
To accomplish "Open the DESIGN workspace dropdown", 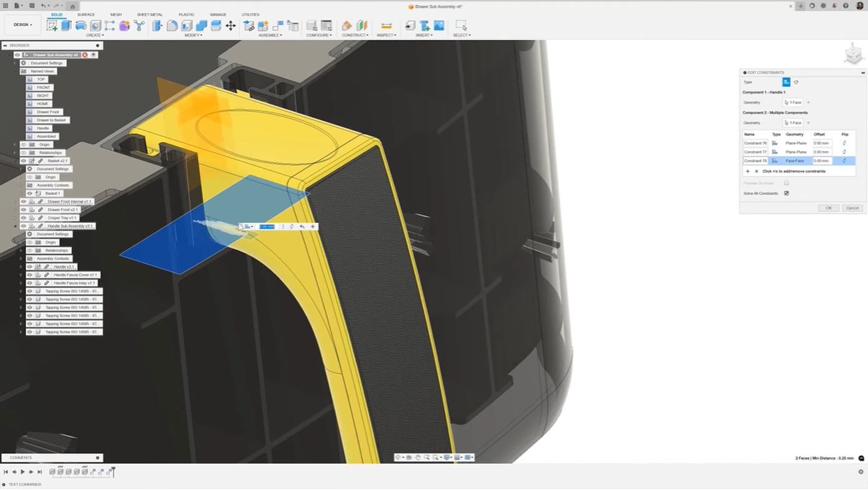I will (22, 25).
